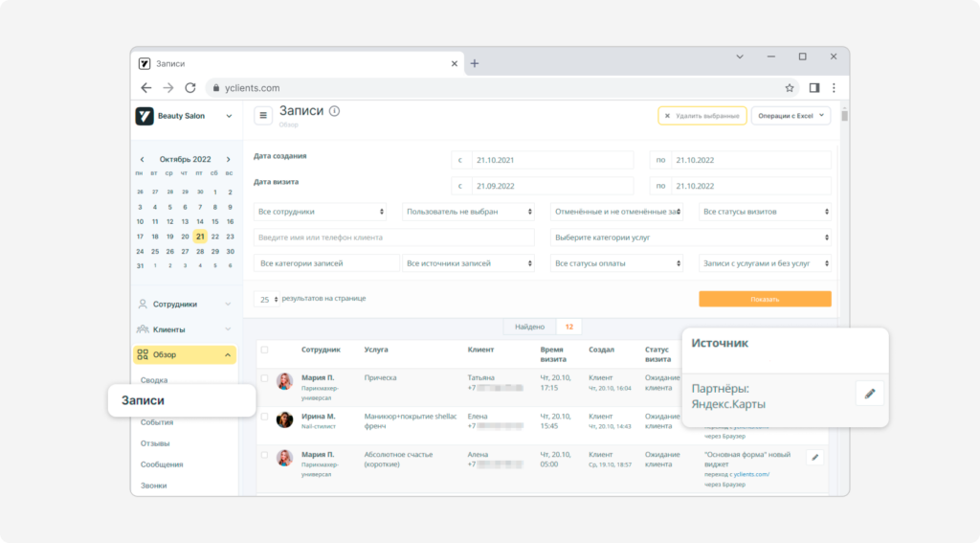Open События in the sidebar menu
The image size is (980, 543).
pos(157,422)
